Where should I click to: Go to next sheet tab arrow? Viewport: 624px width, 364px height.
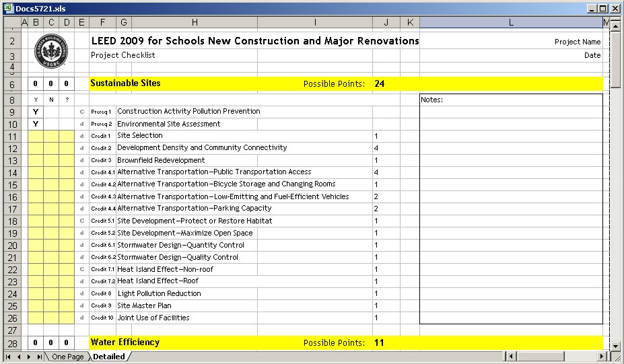(29, 357)
